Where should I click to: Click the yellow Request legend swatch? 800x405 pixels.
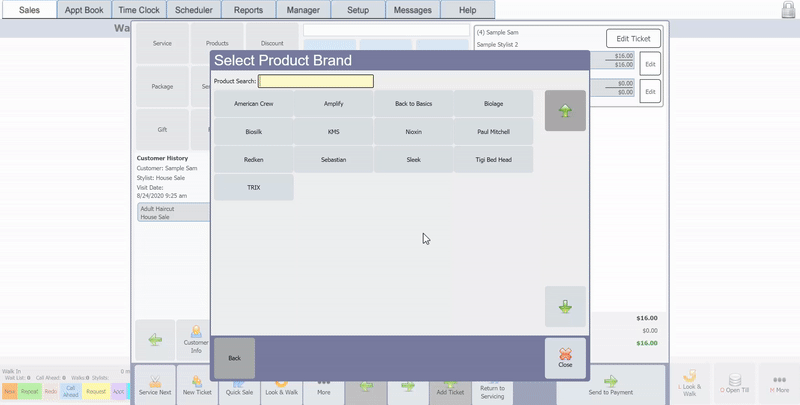coord(96,391)
